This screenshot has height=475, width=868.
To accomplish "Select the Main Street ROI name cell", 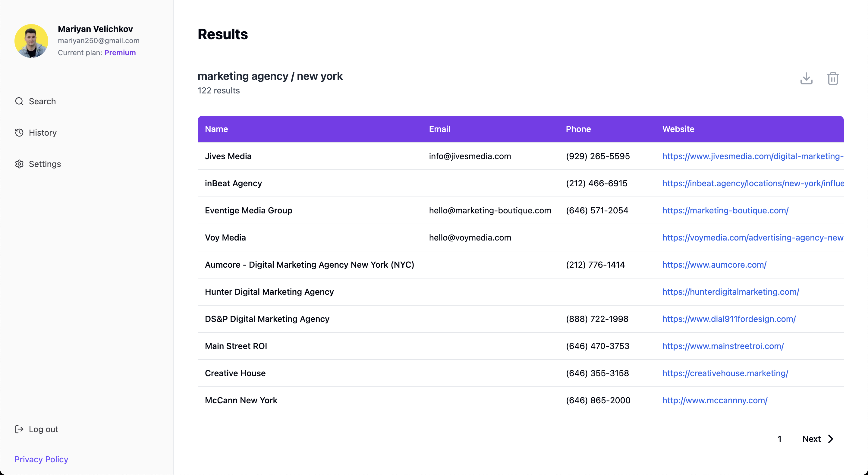I will point(236,346).
